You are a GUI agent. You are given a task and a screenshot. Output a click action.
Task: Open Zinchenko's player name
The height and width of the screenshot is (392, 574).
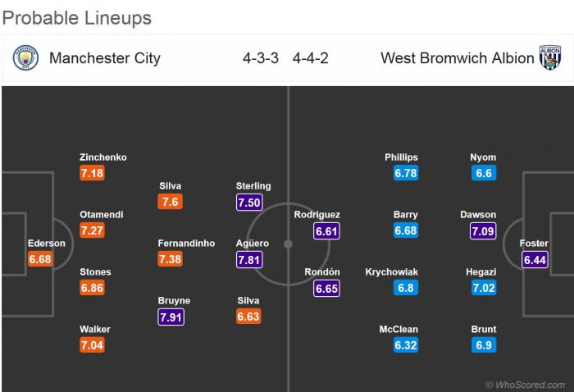(x=103, y=157)
